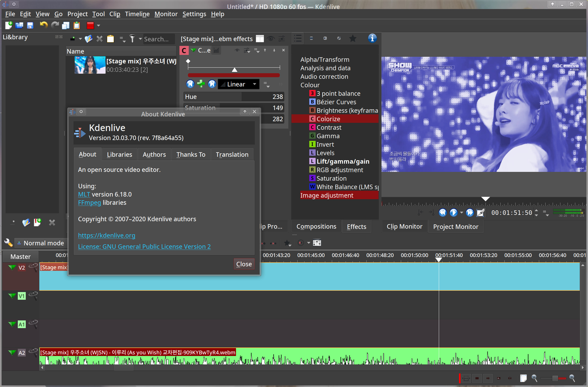The width and height of the screenshot is (588, 387).
Task: Add keyframe with green plus icon
Action: [201, 84]
